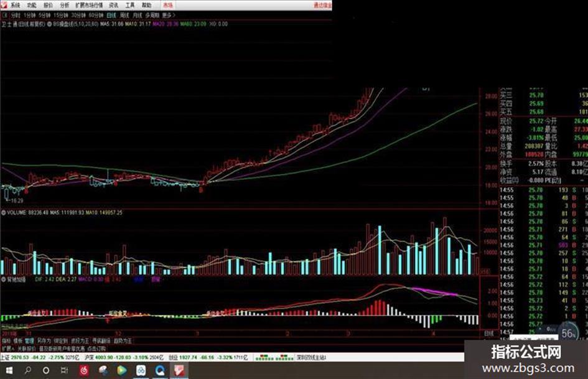The image size is (588, 379).
Task: Open the blue cloud-disk taskbar icon
Action: pyautogui.click(x=141, y=370)
